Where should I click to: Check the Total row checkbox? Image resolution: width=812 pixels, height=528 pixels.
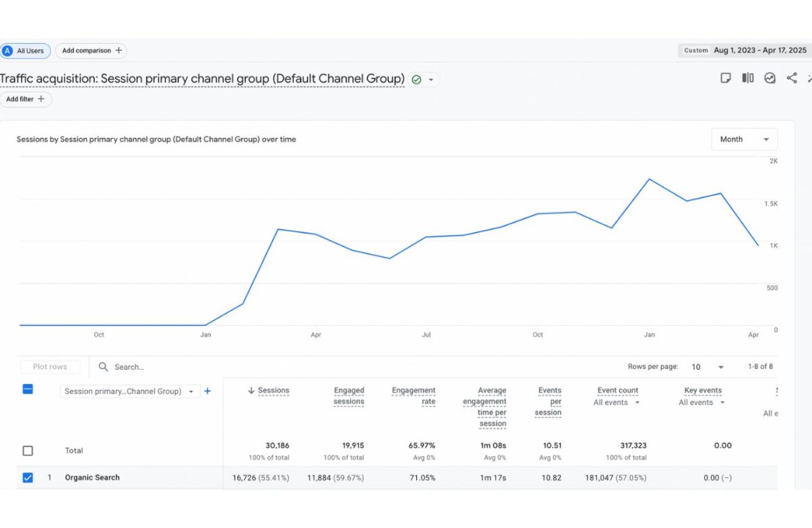click(x=28, y=450)
